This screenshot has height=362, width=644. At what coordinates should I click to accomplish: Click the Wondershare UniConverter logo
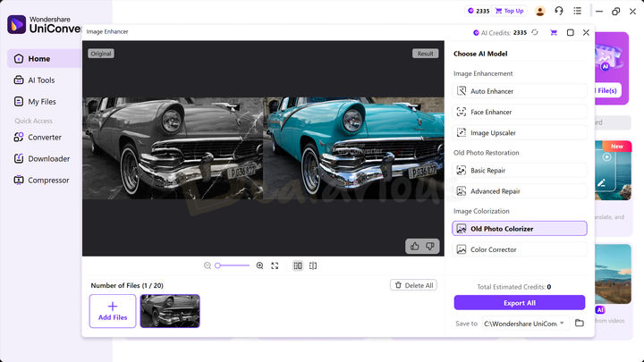pos(44,25)
